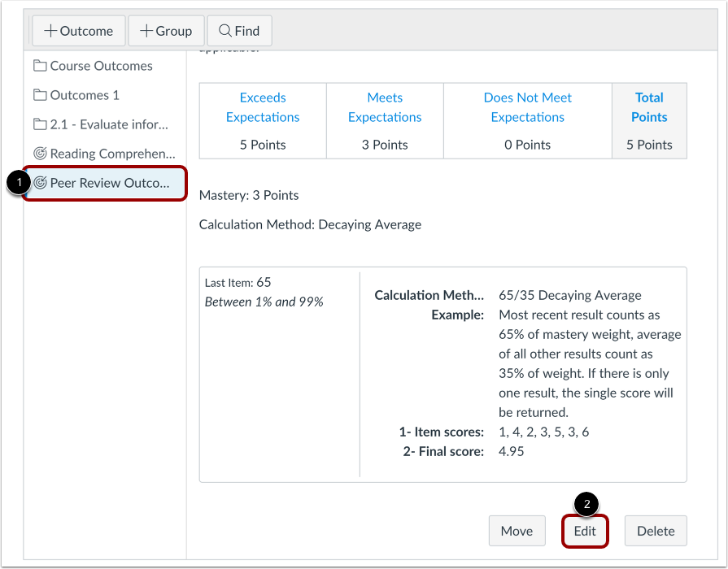Click the 0 Points under Does Not Meet
This screenshot has height=569, width=728.
pyautogui.click(x=527, y=145)
